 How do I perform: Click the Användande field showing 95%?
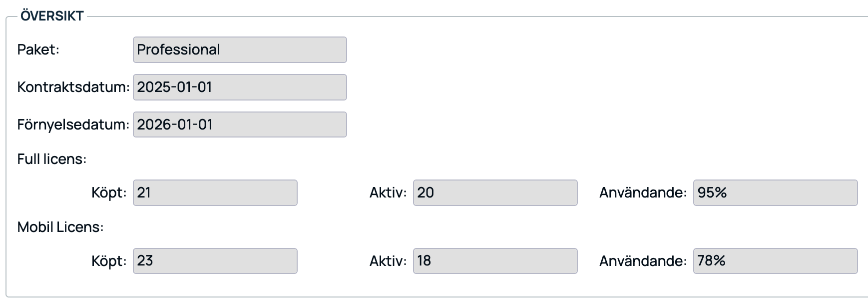774,191
